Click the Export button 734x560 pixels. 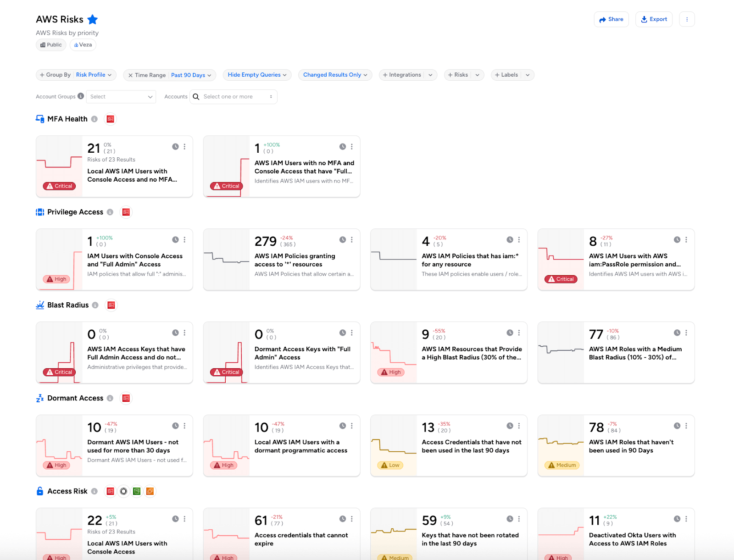point(654,19)
